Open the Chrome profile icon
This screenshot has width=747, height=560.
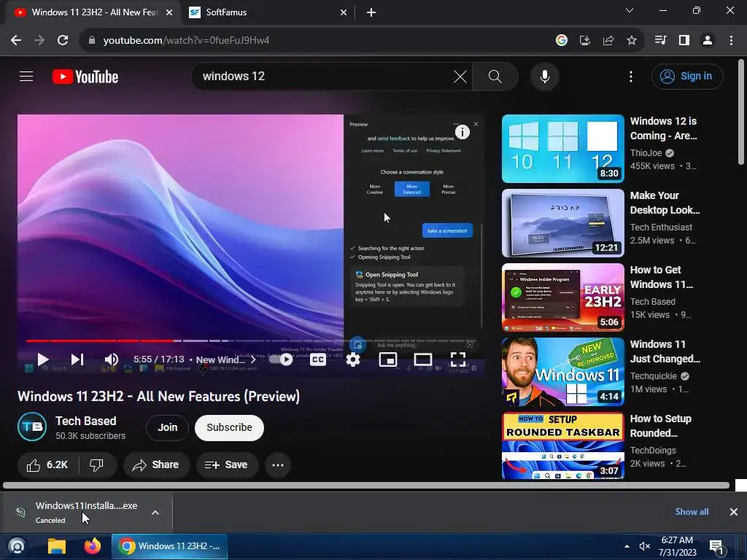pyautogui.click(x=708, y=40)
